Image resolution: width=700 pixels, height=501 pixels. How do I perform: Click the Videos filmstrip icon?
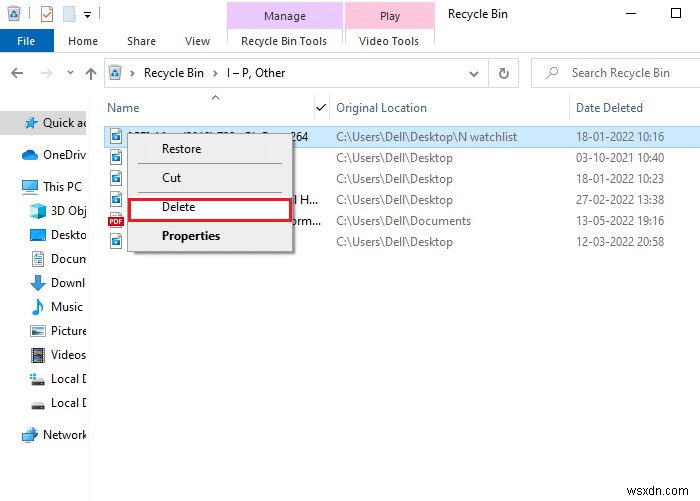38,355
